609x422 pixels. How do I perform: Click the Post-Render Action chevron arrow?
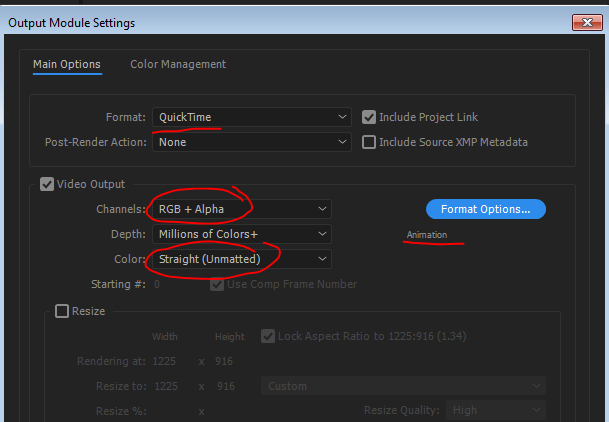342,142
